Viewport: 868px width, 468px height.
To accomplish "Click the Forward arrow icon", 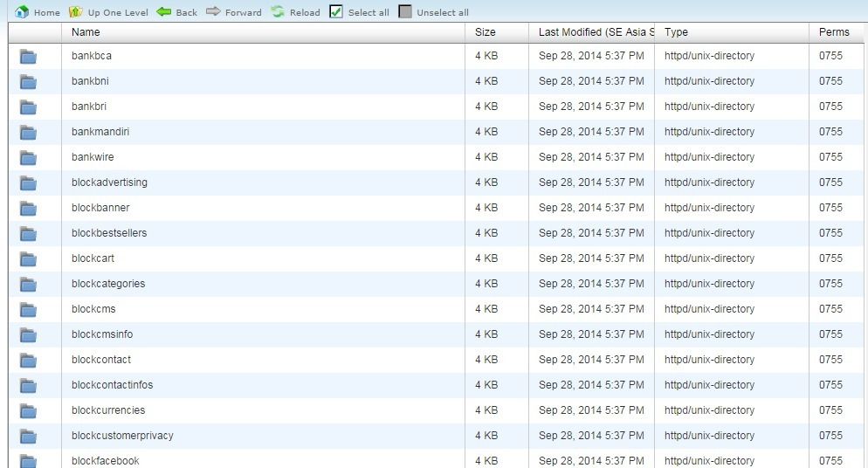I will click(x=214, y=12).
